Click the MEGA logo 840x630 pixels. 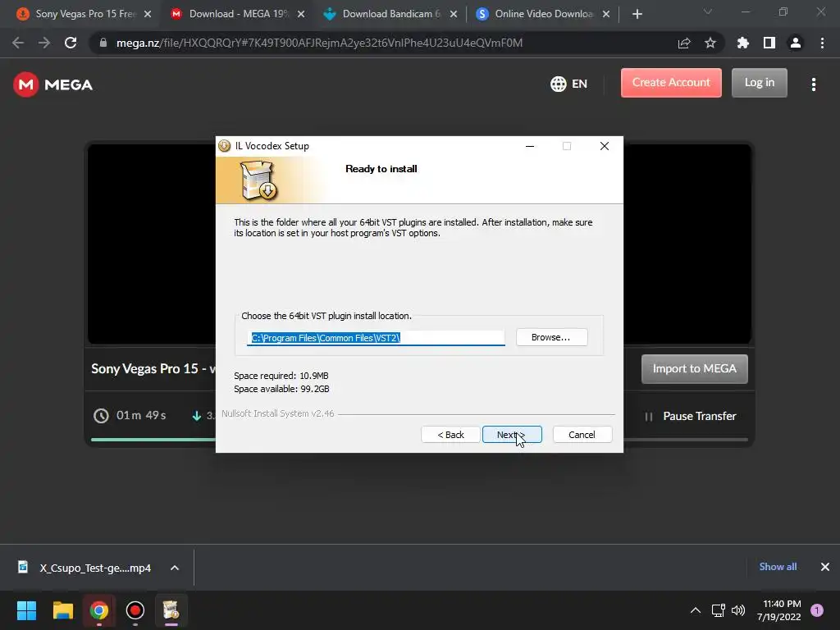click(x=53, y=84)
